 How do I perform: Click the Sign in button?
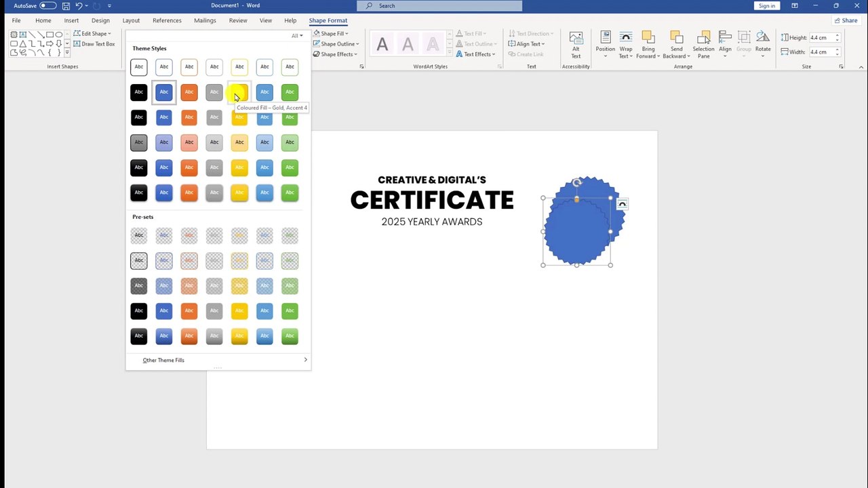[x=767, y=5]
